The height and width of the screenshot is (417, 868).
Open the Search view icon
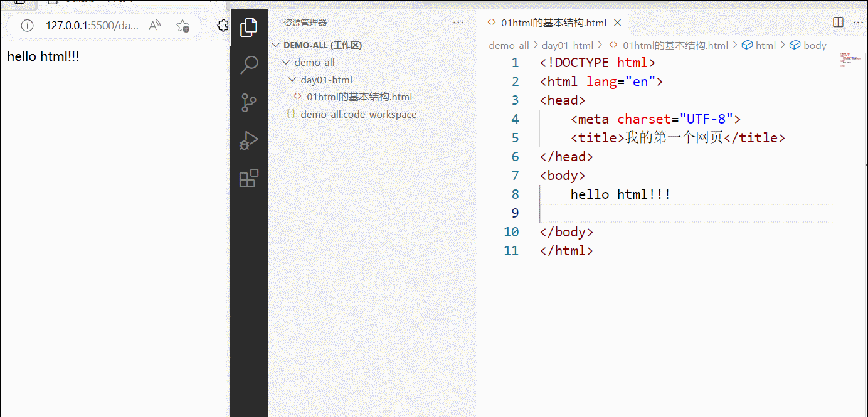pos(249,65)
